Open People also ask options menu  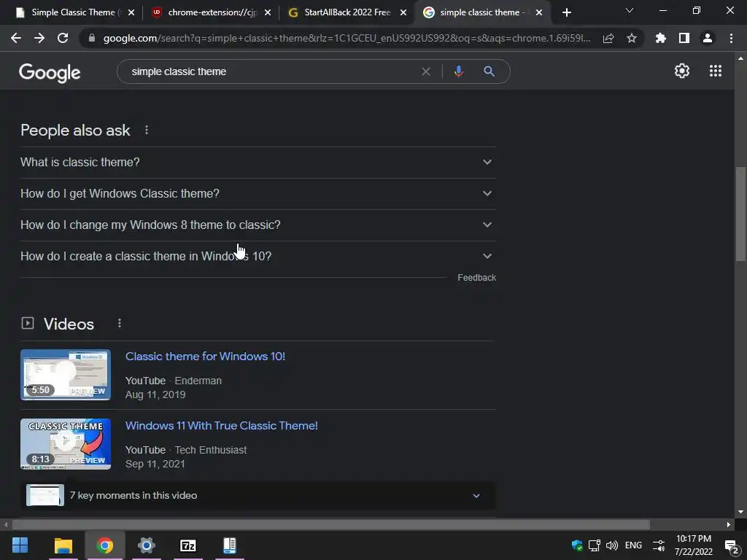pos(147,130)
